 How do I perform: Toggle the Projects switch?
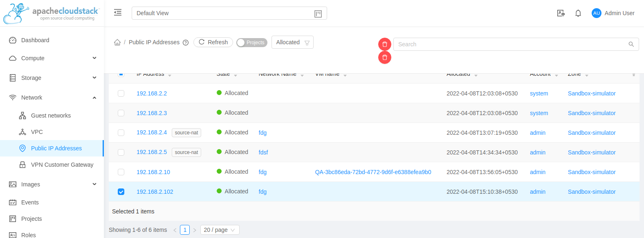[252, 43]
